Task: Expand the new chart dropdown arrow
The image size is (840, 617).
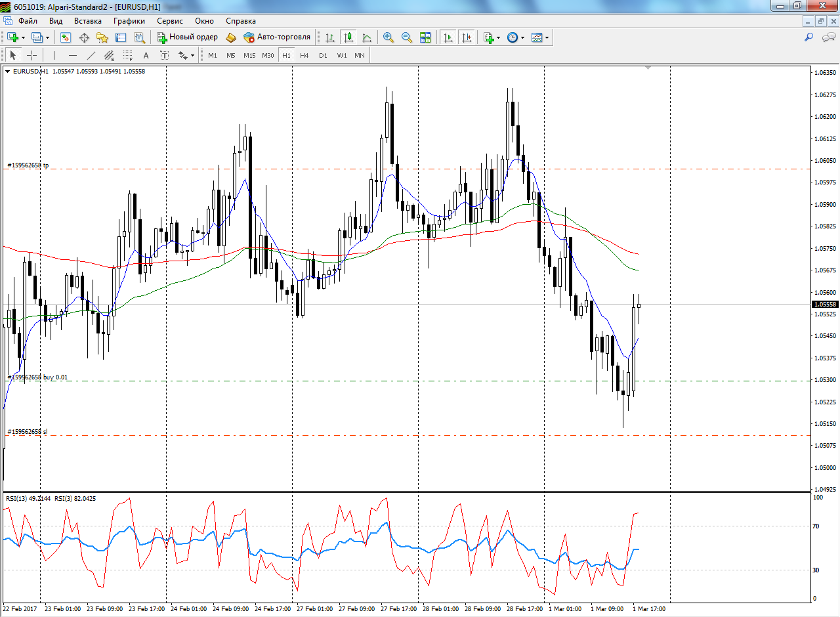Action: pyautogui.click(x=23, y=37)
